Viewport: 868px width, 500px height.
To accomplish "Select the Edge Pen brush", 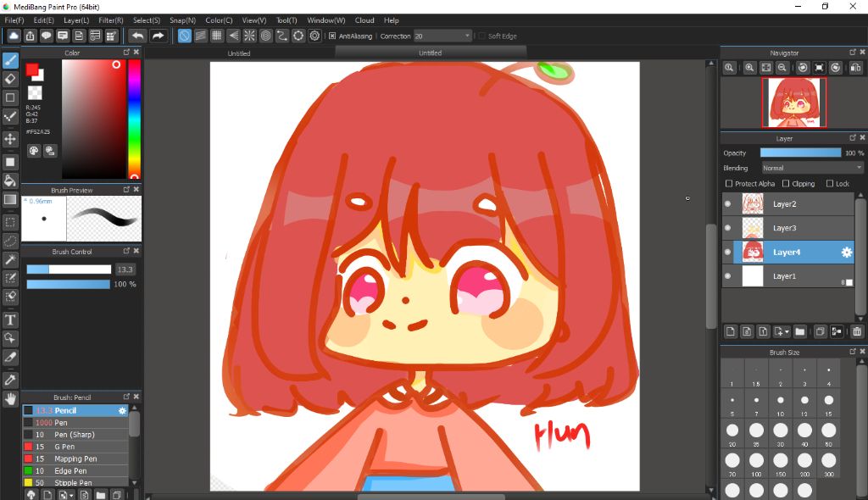I will 75,471.
